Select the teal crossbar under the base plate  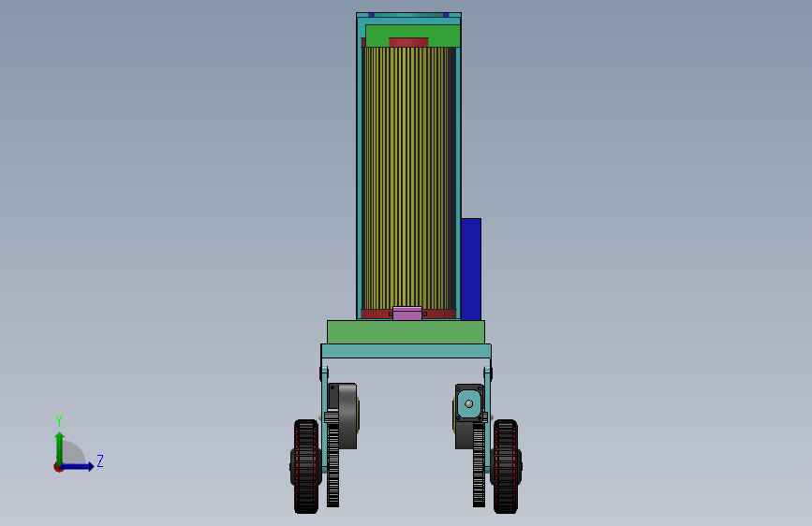(406, 351)
